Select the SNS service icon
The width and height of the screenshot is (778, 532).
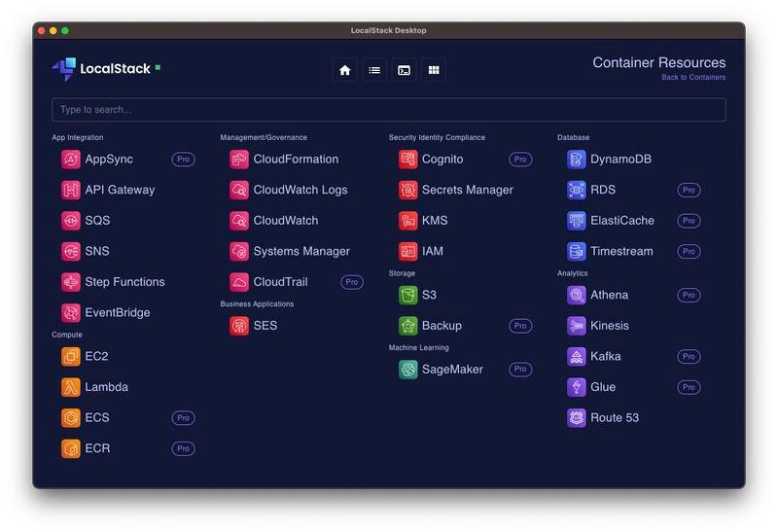[70, 252]
